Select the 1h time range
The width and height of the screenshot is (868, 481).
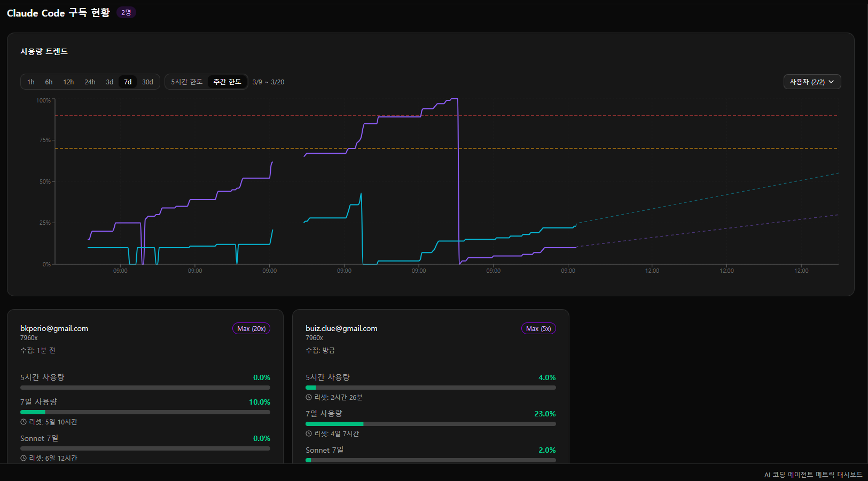point(31,82)
